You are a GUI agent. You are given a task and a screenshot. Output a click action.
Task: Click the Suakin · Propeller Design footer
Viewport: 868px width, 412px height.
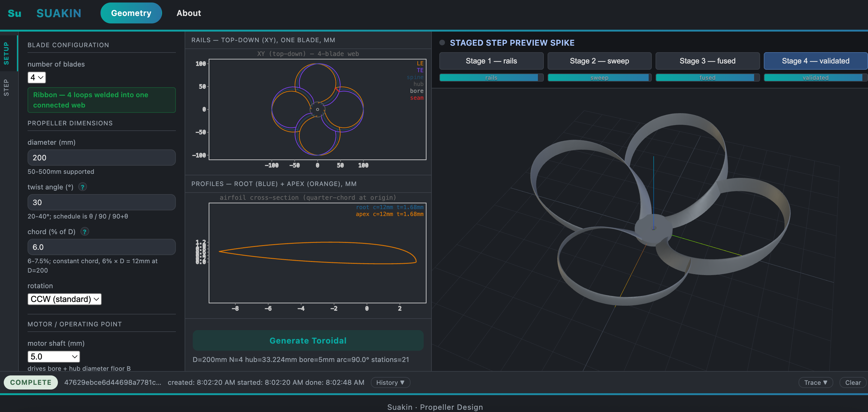click(x=435, y=407)
